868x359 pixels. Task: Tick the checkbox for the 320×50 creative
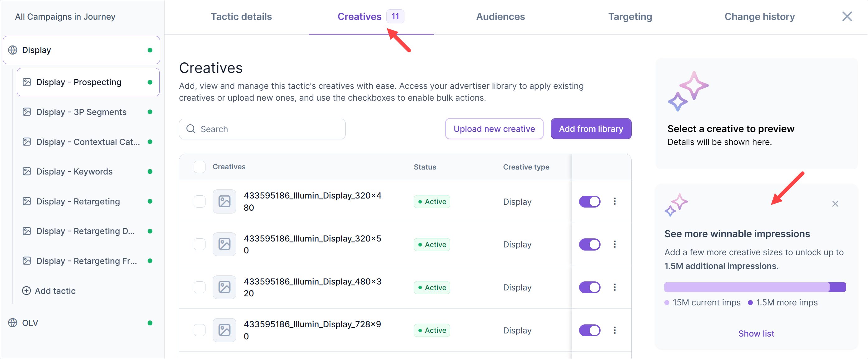tap(200, 244)
